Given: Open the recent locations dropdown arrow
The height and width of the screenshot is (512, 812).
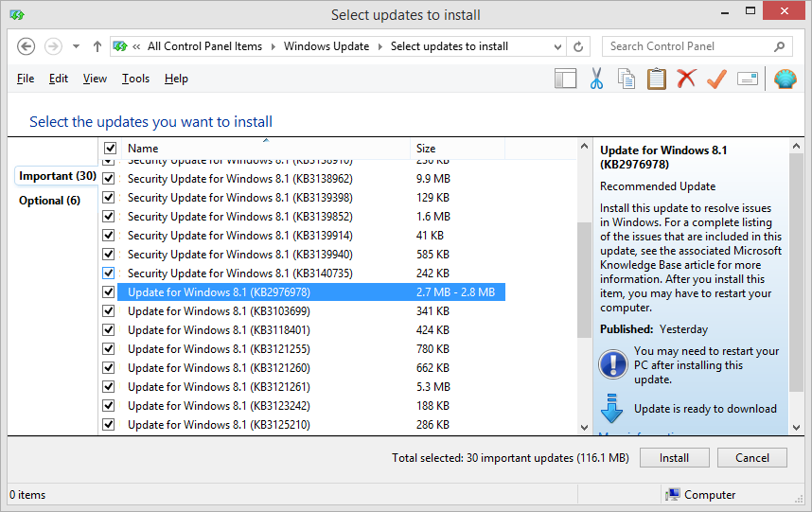Looking at the screenshot, I should [76, 46].
